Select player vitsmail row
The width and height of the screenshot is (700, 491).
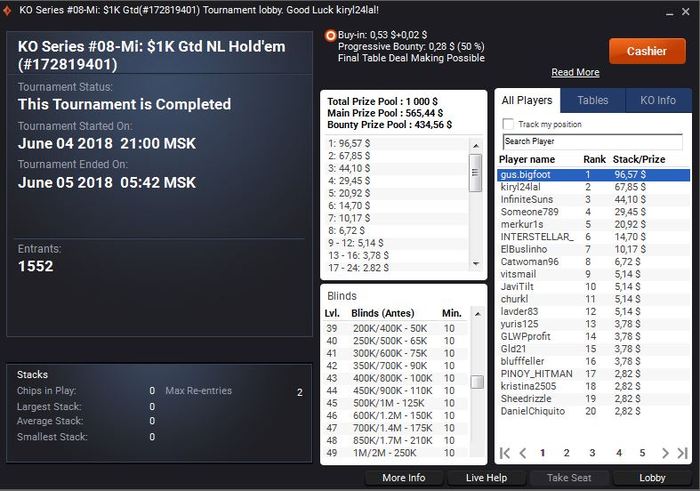click(x=593, y=274)
